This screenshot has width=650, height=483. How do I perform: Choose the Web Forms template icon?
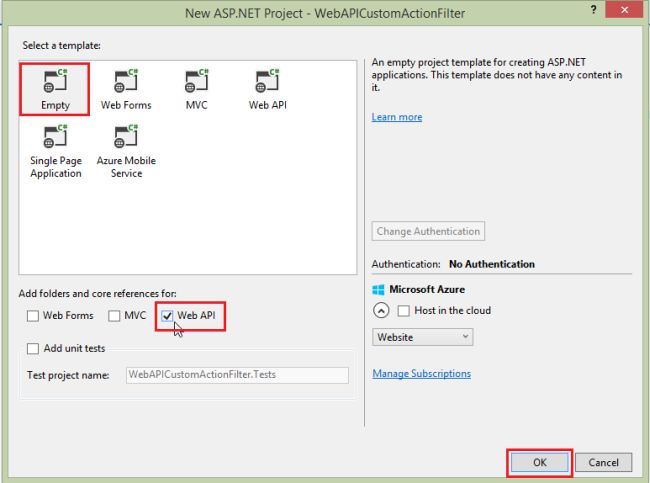tap(126, 80)
